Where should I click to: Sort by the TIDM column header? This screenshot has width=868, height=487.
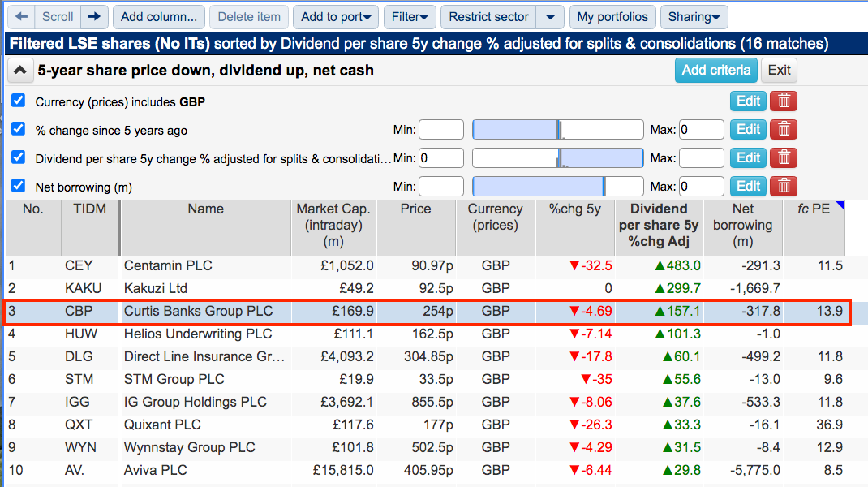click(90, 228)
